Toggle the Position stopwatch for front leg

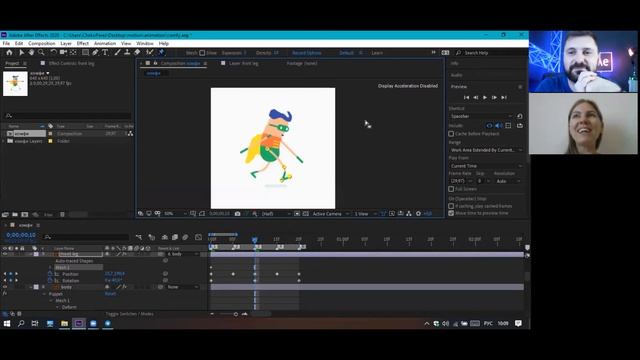pos(50,274)
